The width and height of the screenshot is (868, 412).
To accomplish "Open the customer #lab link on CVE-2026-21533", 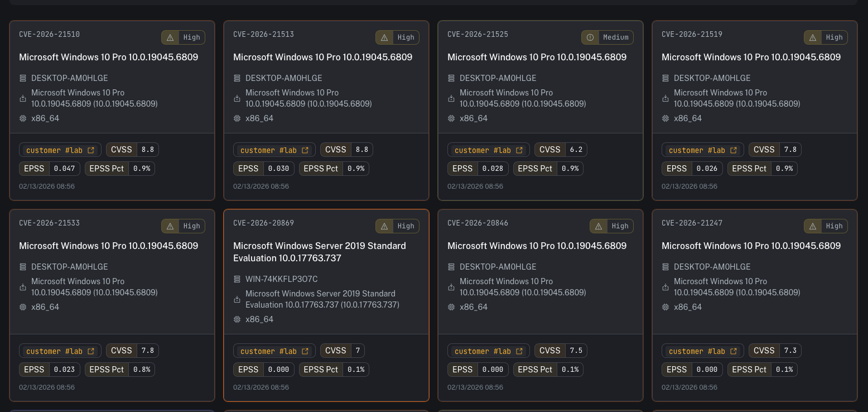I will point(60,351).
